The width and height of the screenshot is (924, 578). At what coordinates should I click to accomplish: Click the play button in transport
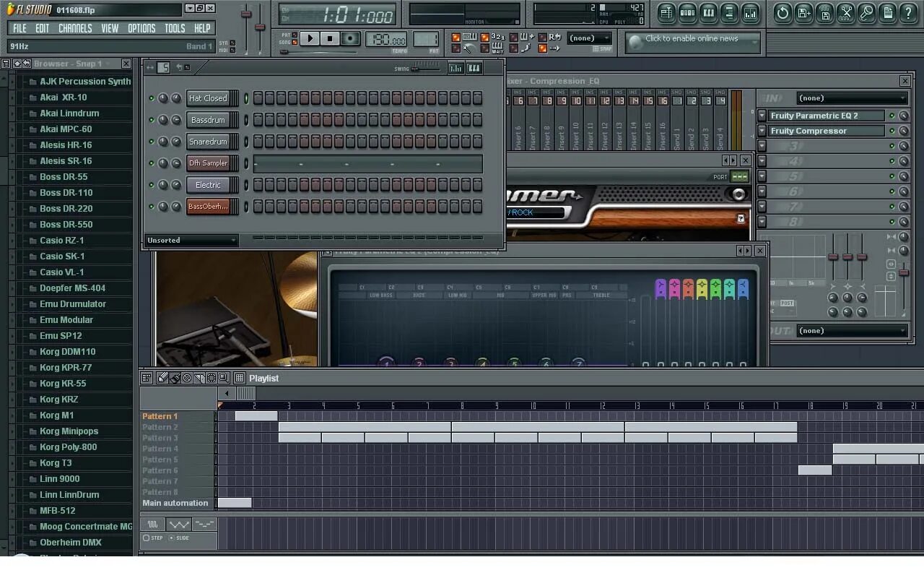coord(310,38)
